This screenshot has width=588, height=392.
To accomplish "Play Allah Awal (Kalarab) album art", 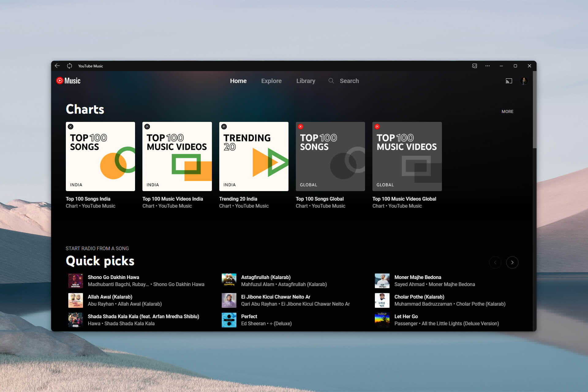I will pos(76,300).
